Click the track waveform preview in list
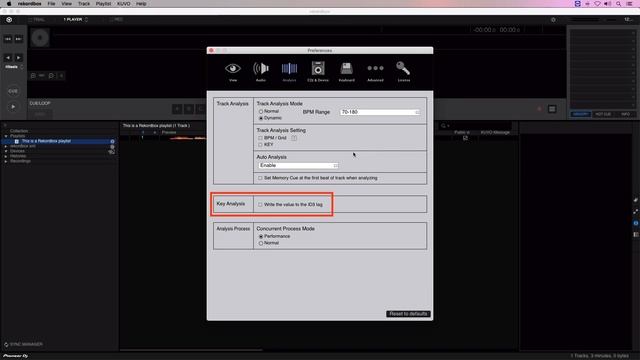 coord(187,138)
